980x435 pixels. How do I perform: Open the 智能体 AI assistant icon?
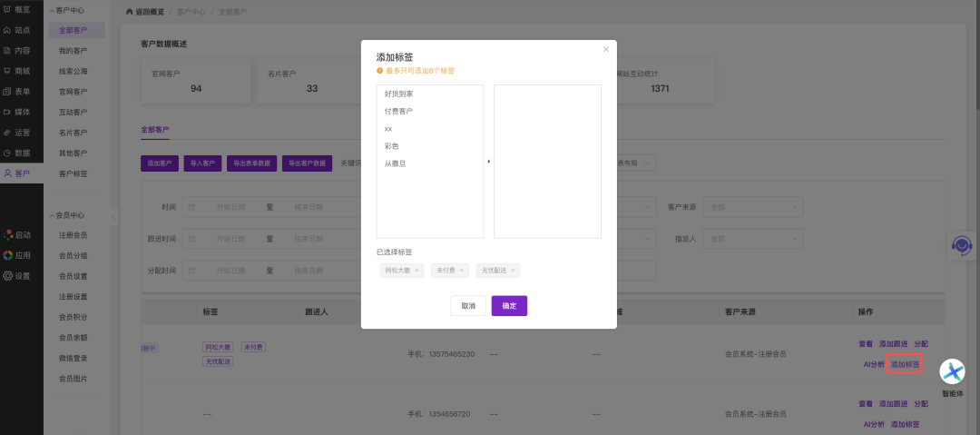click(x=952, y=372)
